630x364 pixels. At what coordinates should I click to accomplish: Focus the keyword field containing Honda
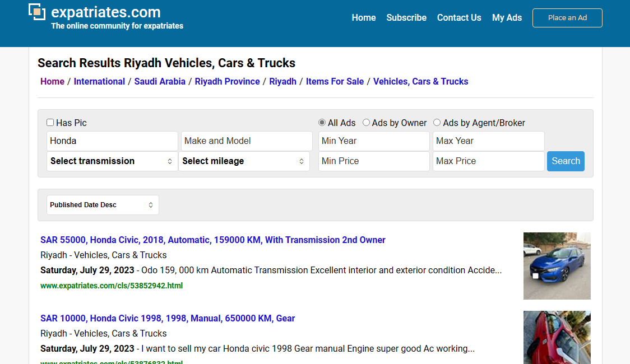(112, 141)
